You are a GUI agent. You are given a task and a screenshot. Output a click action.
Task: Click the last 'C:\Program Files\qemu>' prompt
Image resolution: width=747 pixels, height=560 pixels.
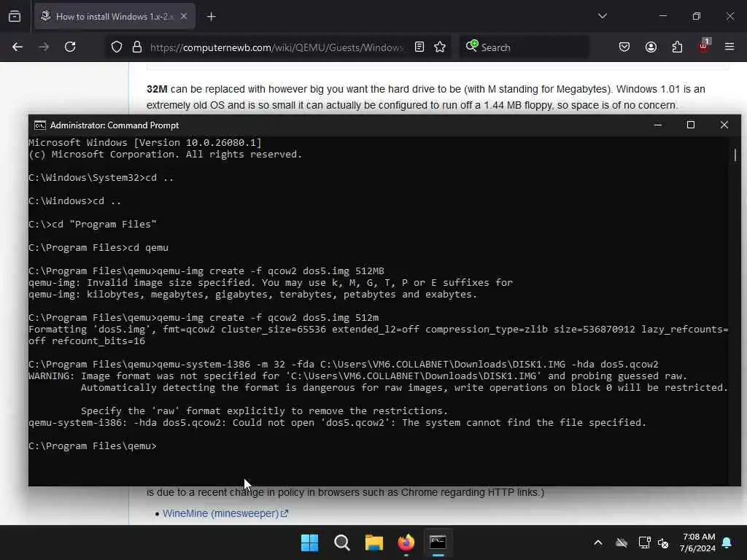tap(93, 446)
